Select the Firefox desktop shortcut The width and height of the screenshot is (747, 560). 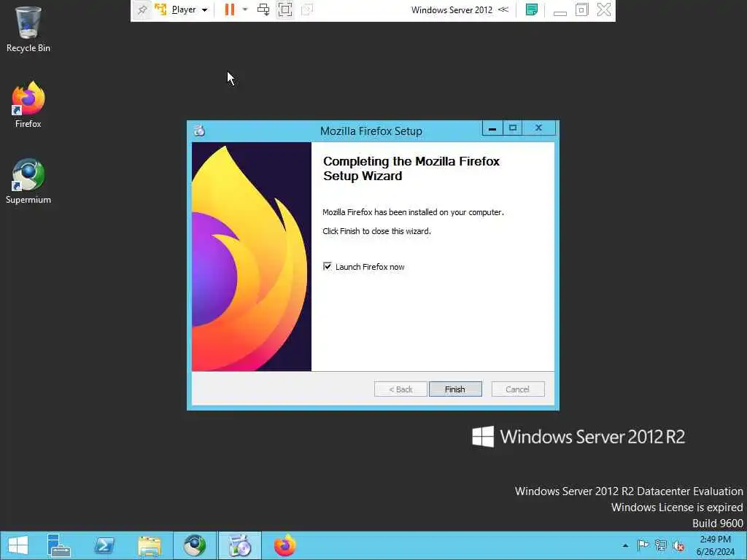[x=28, y=105]
